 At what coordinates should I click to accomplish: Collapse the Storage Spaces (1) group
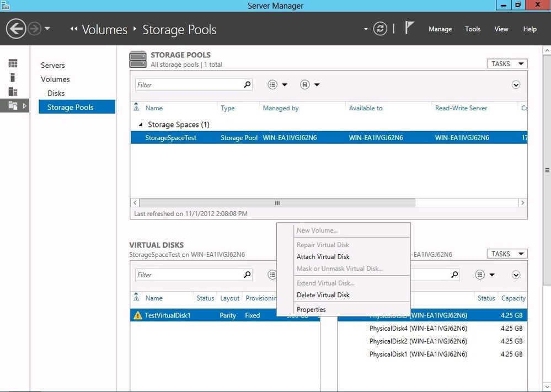(141, 125)
